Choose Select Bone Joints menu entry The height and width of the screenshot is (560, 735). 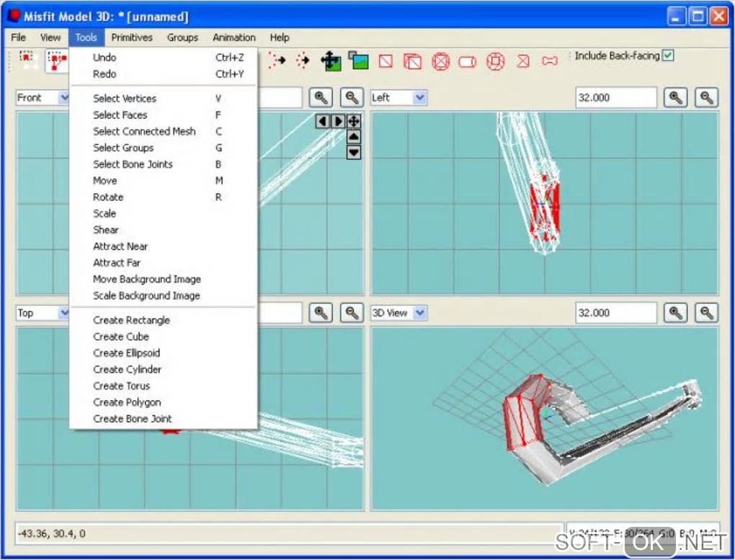[x=163, y=164]
